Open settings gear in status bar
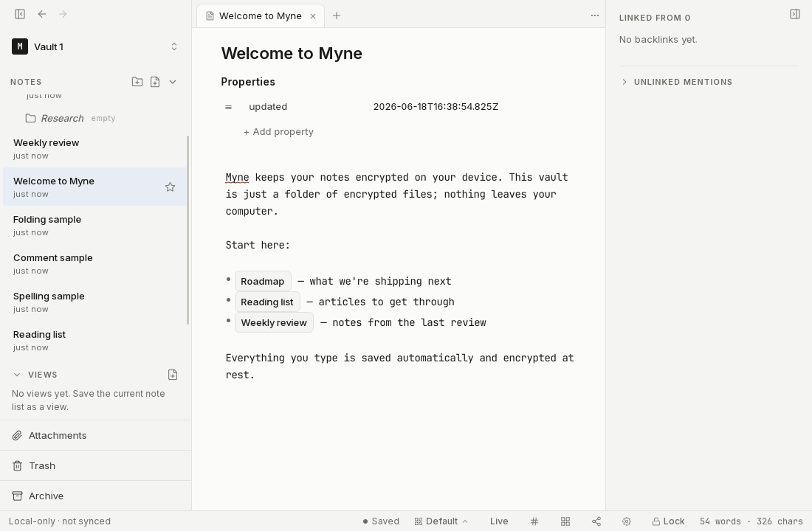Image resolution: width=812 pixels, height=531 pixels. (627, 521)
